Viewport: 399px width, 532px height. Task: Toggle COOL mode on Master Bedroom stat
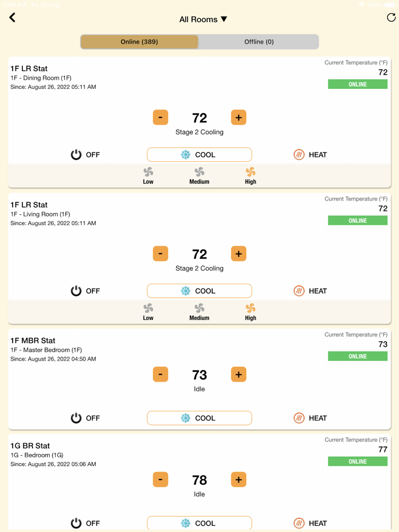click(x=199, y=418)
